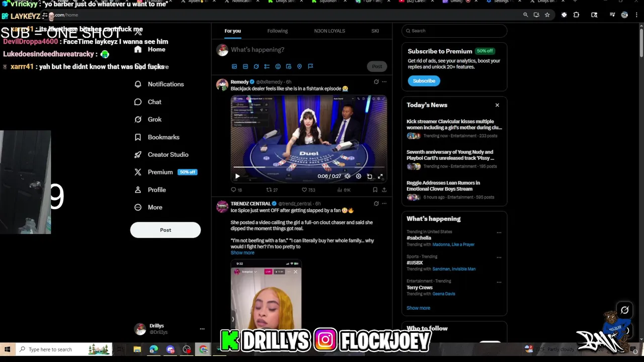Share Remedy's post
This screenshot has height=362, width=644.
point(384,190)
